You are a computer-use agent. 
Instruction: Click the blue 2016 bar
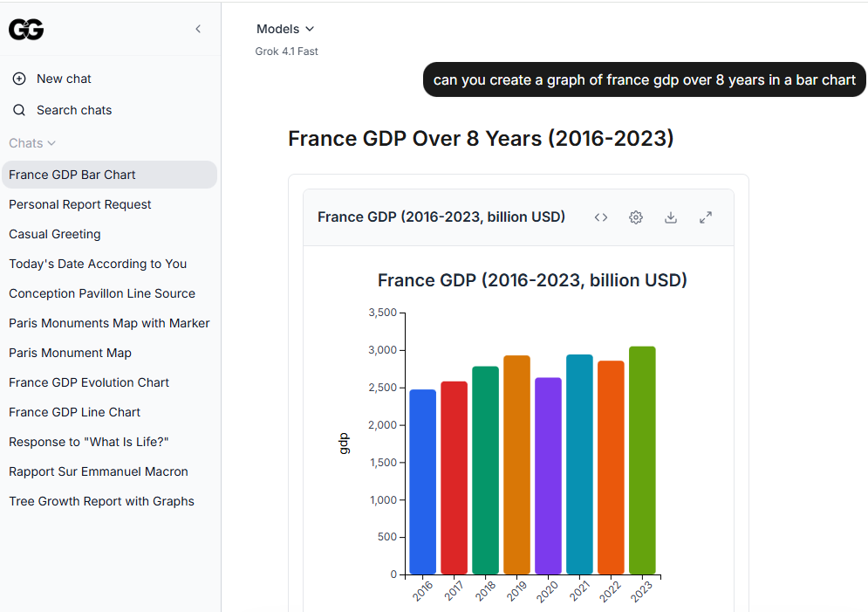[422, 482]
